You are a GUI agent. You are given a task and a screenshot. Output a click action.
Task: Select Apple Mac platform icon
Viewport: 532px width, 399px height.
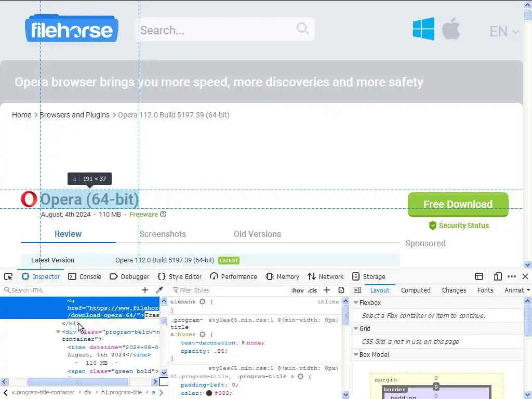(451, 29)
